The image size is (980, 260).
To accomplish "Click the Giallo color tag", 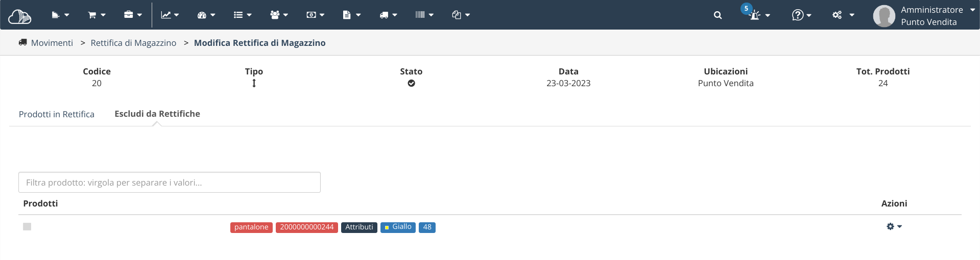I will click(398, 227).
